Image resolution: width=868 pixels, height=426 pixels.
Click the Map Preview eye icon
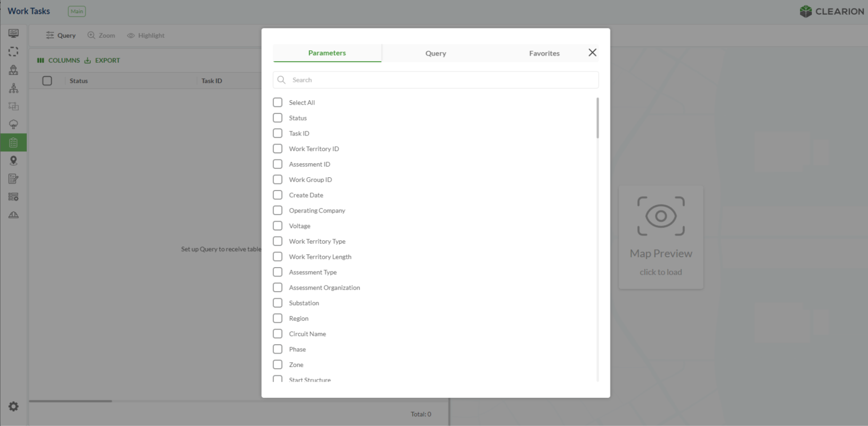tap(660, 216)
